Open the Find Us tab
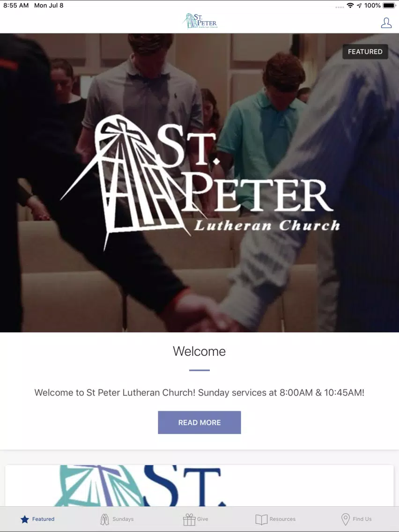The width and height of the screenshot is (399, 532). tap(356, 519)
